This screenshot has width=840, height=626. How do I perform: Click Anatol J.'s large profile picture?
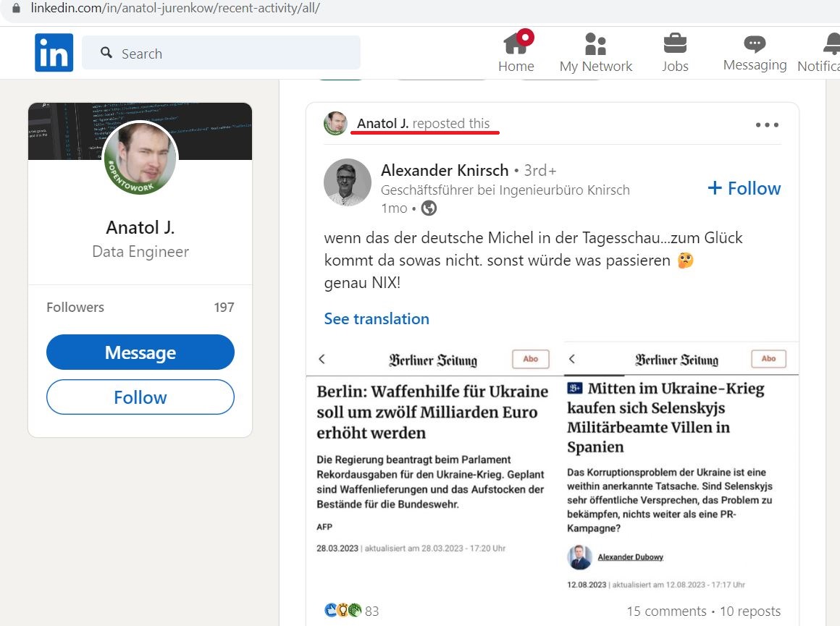click(x=140, y=158)
